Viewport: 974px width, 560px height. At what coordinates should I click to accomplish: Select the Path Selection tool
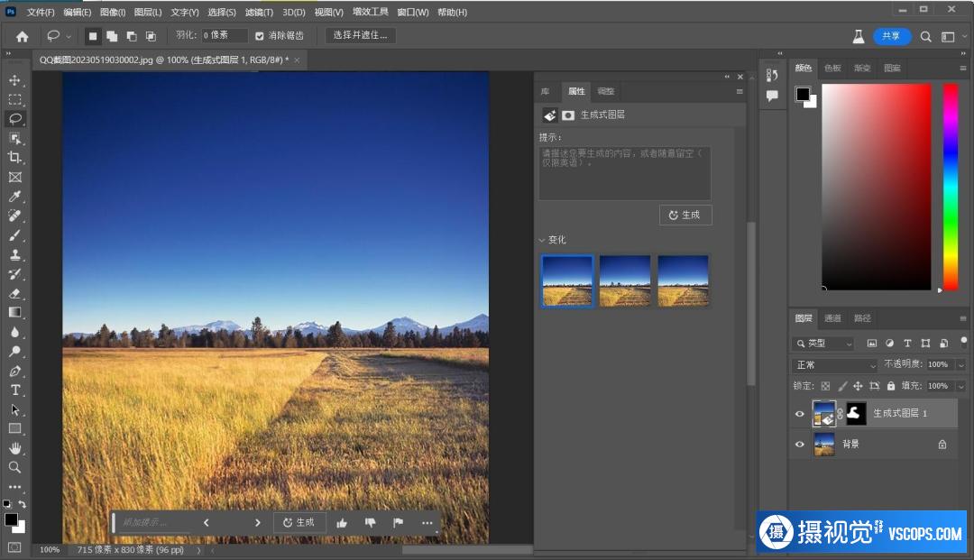(x=15, y=409)
